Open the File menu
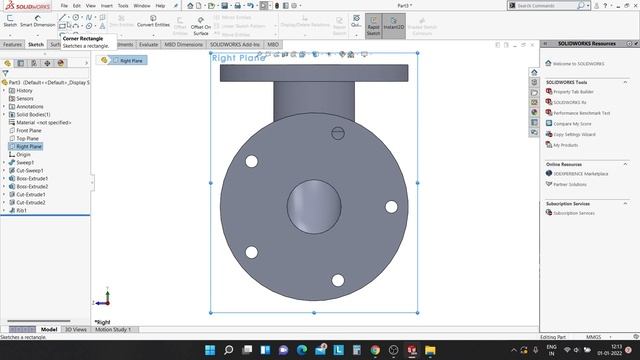Viewport: 640px width, 360px height. click(x=64, y=6)
